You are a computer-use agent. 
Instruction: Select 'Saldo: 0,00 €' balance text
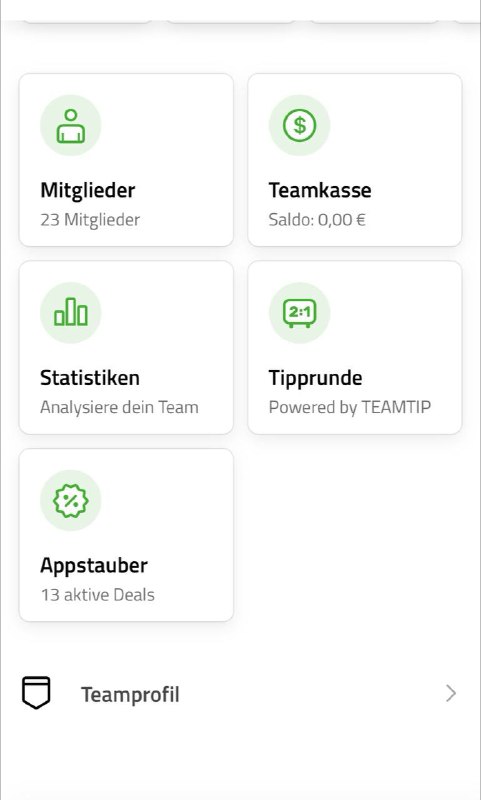click(317, 220)
